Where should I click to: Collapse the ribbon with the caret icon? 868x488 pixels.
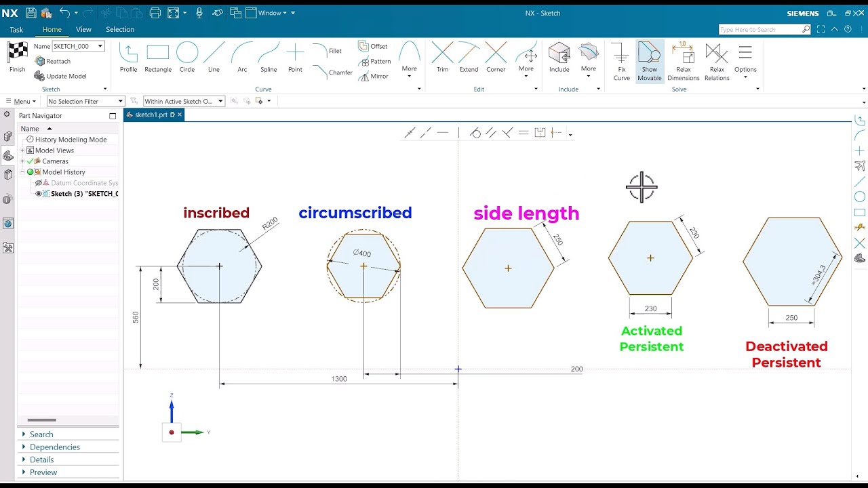[x=834, y=29]
